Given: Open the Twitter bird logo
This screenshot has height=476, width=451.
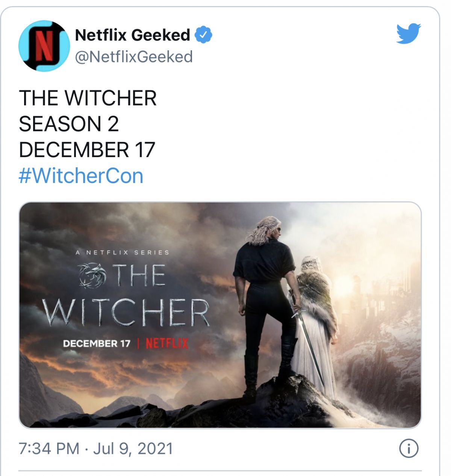Looking at the screenshot, I should tap(409, 33).
